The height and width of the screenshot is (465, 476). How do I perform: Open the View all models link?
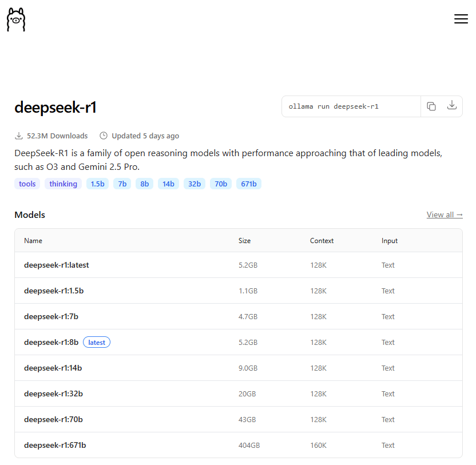445,214
